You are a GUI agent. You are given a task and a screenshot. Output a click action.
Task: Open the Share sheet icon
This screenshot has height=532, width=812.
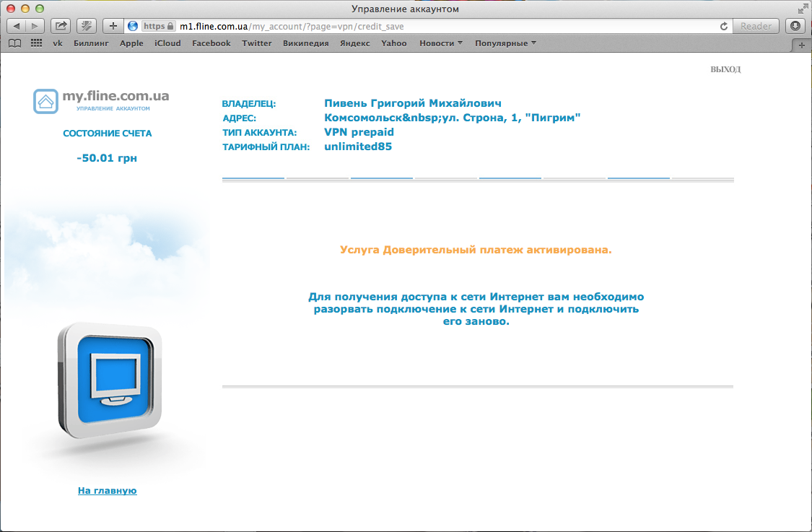(61, 26)
